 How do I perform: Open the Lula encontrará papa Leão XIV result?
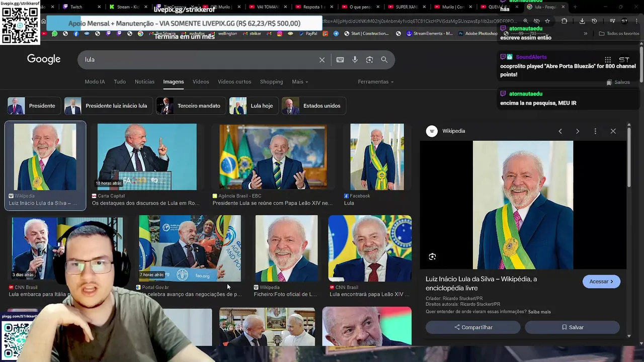click(x=370, y=248)
